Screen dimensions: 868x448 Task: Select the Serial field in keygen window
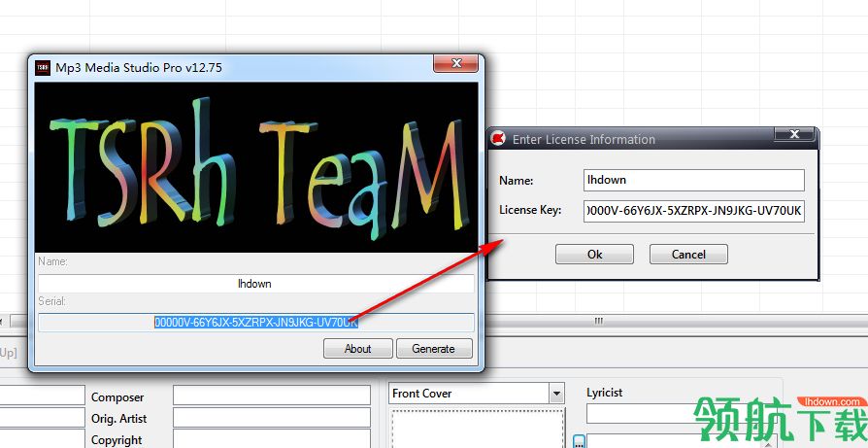click(255, 323)
